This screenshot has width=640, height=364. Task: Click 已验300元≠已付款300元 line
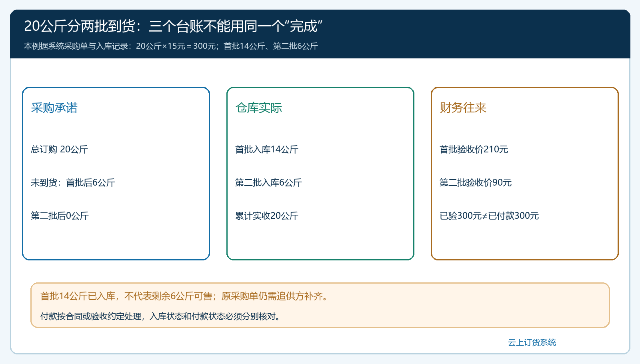pyautogui.click(x=489, y=216)
